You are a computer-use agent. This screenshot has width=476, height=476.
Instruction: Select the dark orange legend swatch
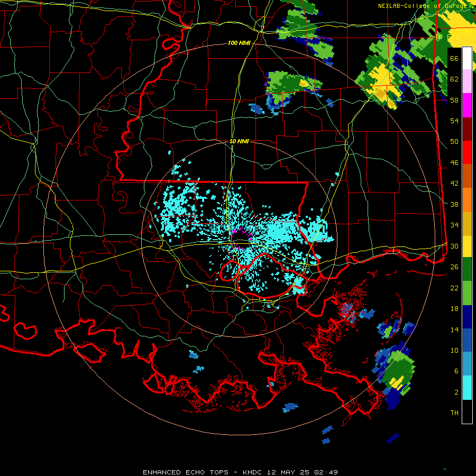point(467,176)
